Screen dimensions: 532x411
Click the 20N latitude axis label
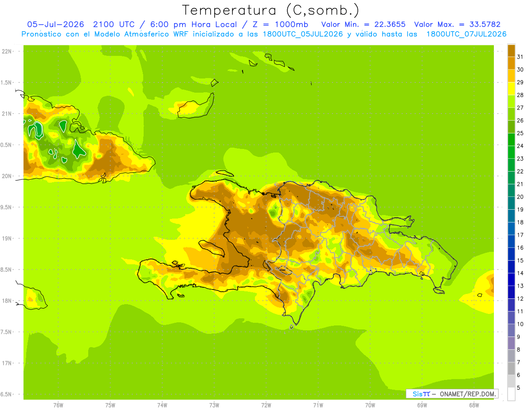[7, 176]
